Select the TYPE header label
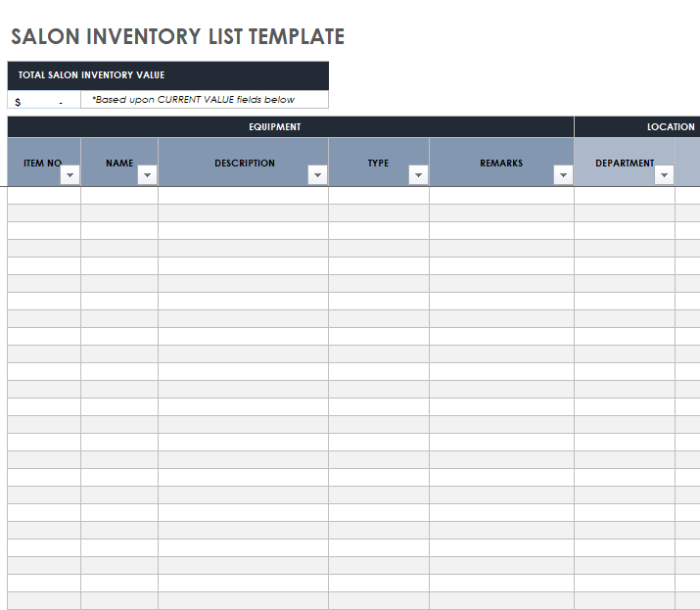This screenshot has width=700, height=610. click(378, 163)
